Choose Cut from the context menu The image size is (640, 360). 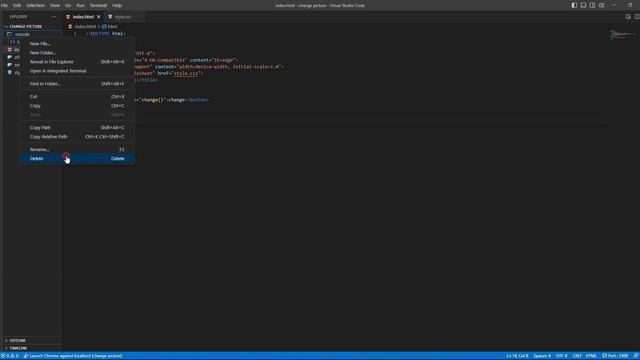[x=77, y=97]
